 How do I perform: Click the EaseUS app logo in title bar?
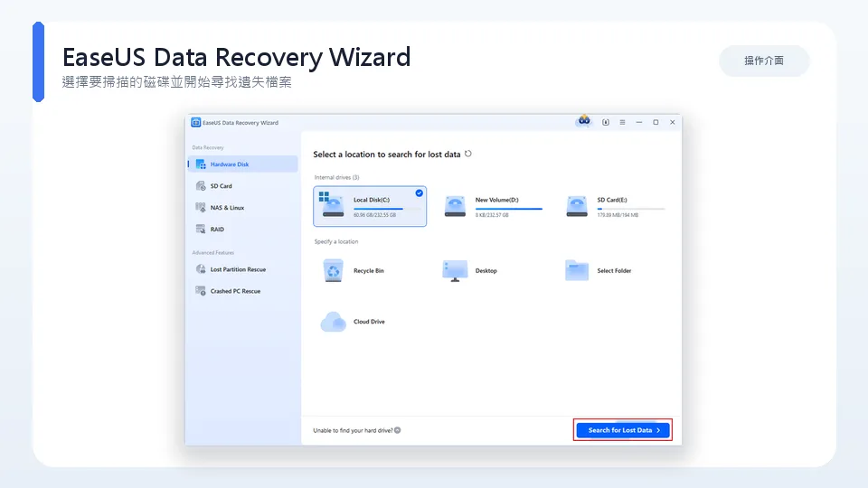click(x=196, y=122)
